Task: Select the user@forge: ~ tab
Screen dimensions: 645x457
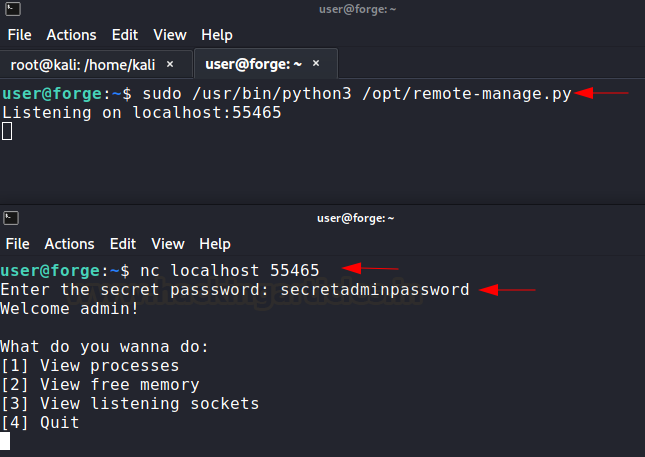Action: point(253,64)
